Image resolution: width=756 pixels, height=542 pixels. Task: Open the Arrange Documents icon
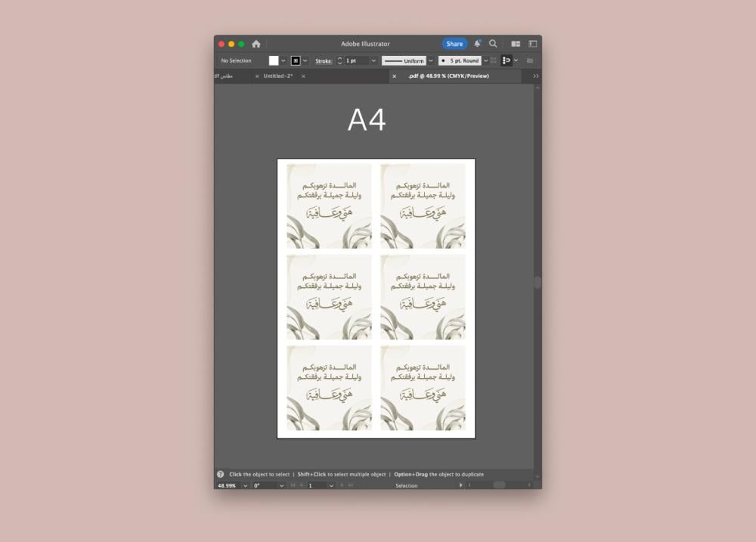coord(516,44)
